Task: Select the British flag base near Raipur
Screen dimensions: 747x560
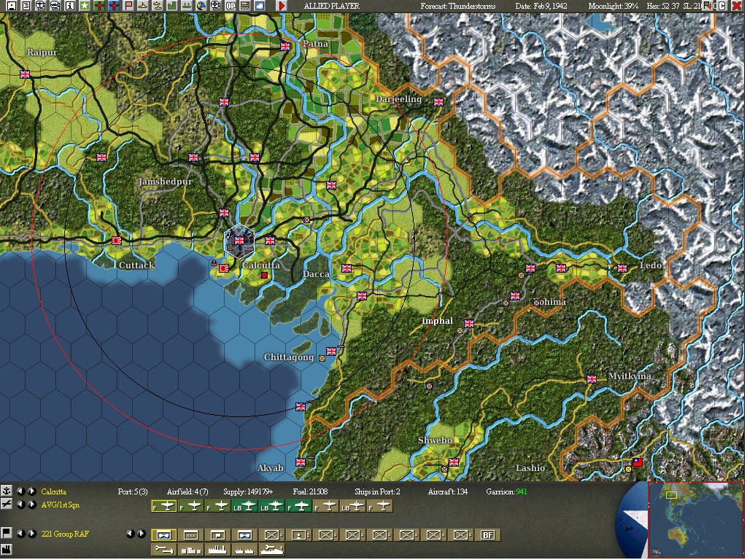Action: [x=25, y=74]
